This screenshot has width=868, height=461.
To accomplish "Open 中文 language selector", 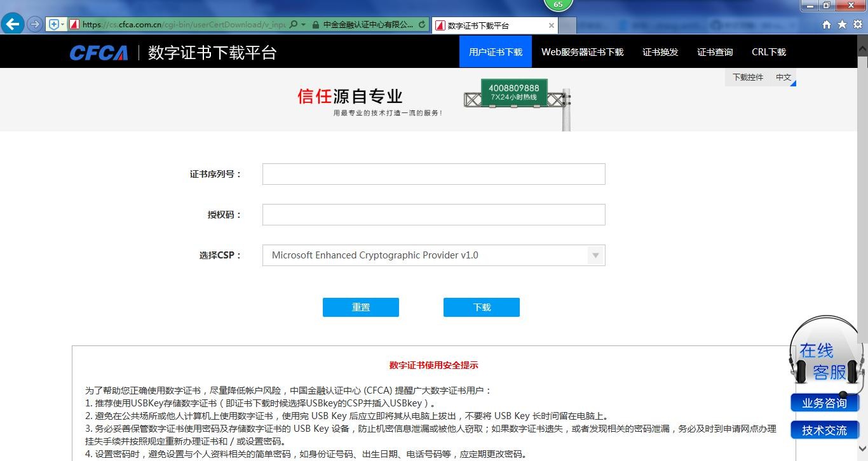I will coord(783,77).
